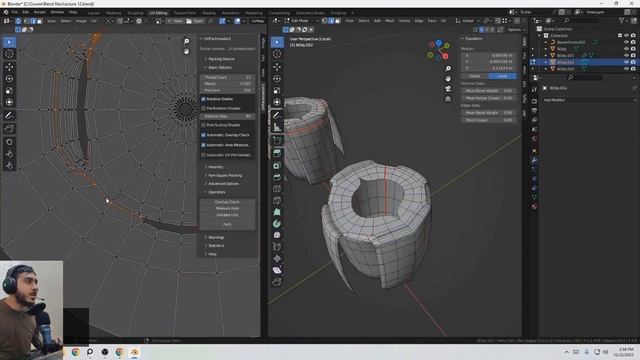Select the Spin tool in 3D viewport
The height and width of the screenshot is (360, 640).
tap(277, 224)
